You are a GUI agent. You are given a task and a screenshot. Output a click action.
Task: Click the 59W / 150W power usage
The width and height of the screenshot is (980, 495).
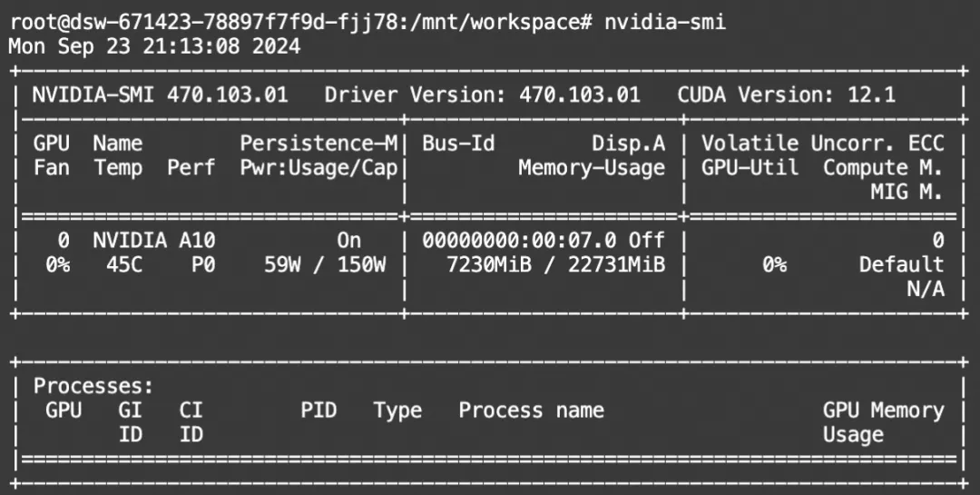coord(325,265)
